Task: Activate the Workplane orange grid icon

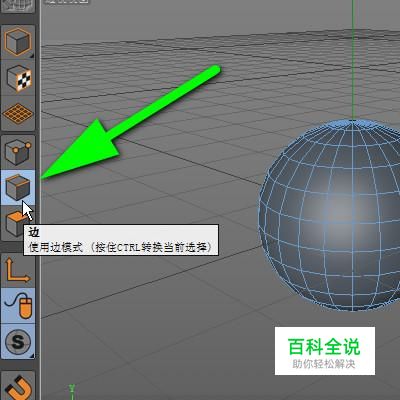Action: pyautogui.click(x=18, y=114)
